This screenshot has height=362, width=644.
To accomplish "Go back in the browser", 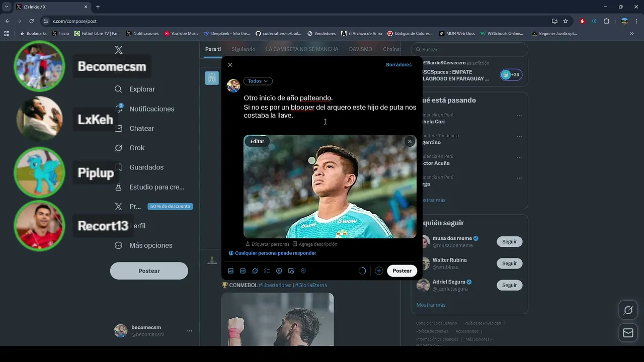I will [x=7, y=21].
